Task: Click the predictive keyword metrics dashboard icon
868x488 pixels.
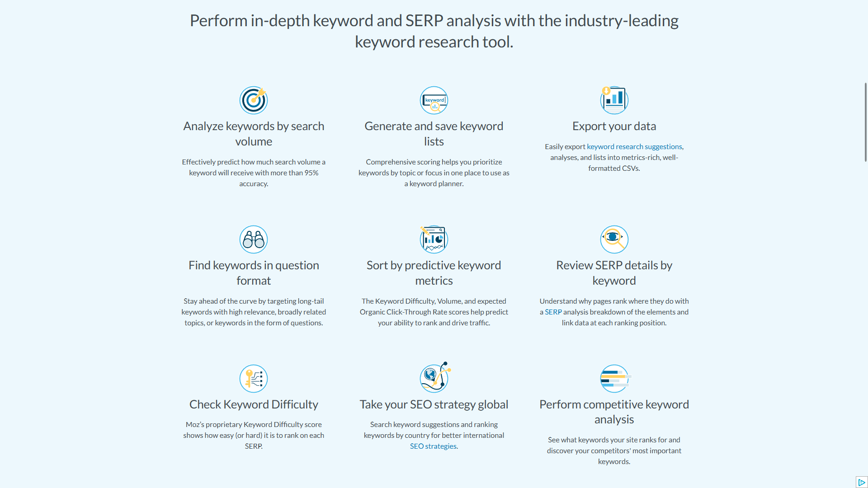Action: (x=434, y=239)
